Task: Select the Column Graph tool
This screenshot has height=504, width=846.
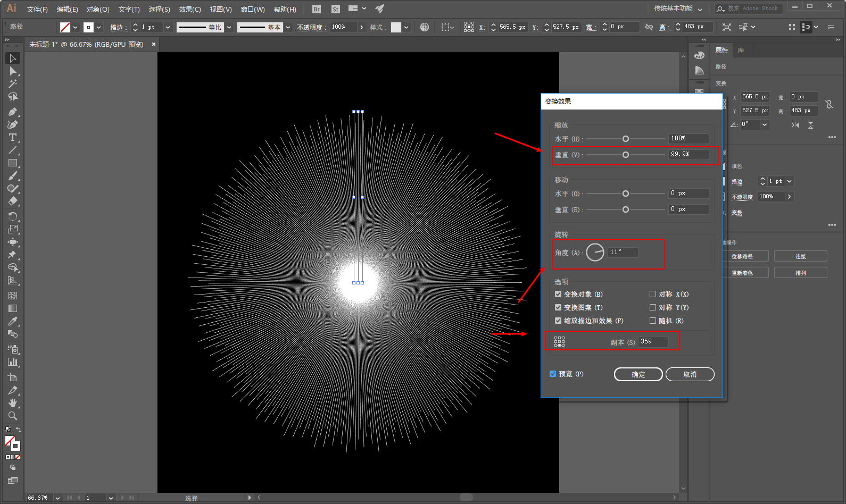Action: click(x=13, y=362)
